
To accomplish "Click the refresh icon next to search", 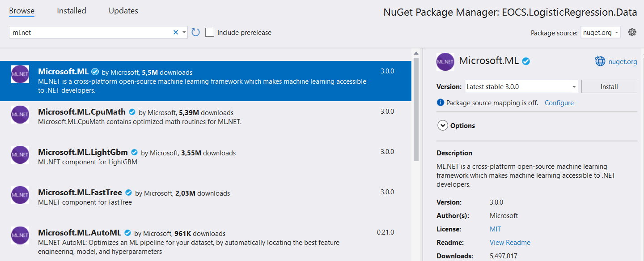I will coord(195,32).
